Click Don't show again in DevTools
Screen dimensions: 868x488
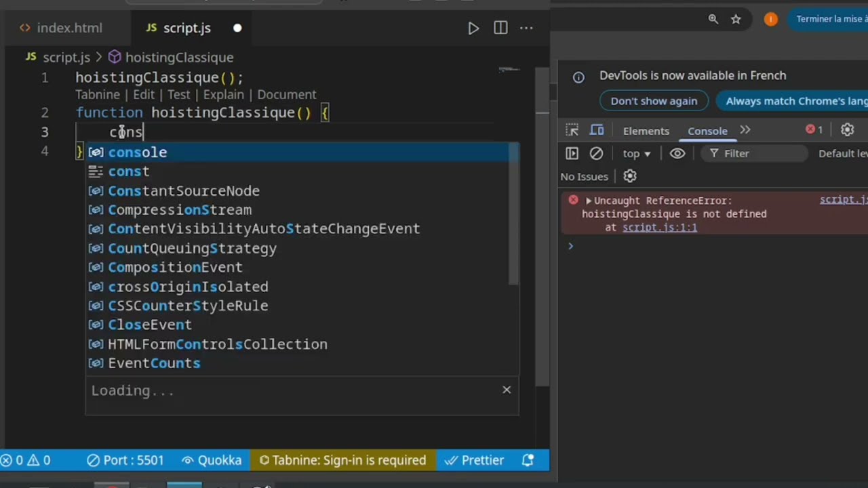(x=654, y=101)
